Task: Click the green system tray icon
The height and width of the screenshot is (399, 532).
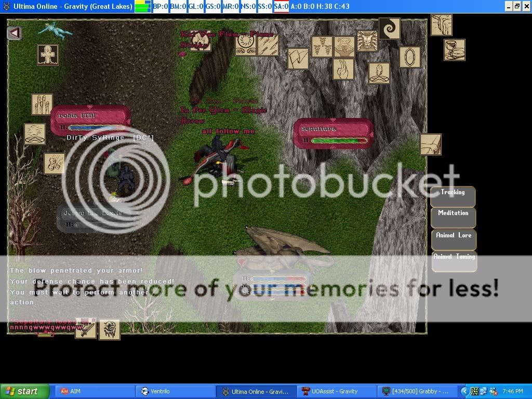Action: tap(475, 391)
